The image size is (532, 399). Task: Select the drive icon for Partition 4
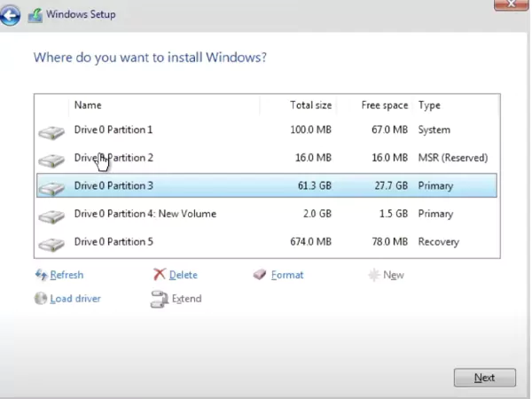point(51,216)
